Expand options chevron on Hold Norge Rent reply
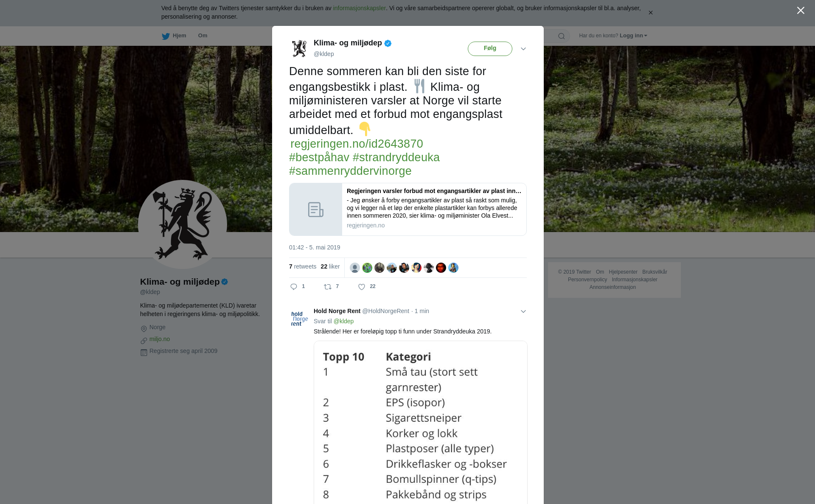The height and width of the screenshot is (504, 815). tap(523, 311)
